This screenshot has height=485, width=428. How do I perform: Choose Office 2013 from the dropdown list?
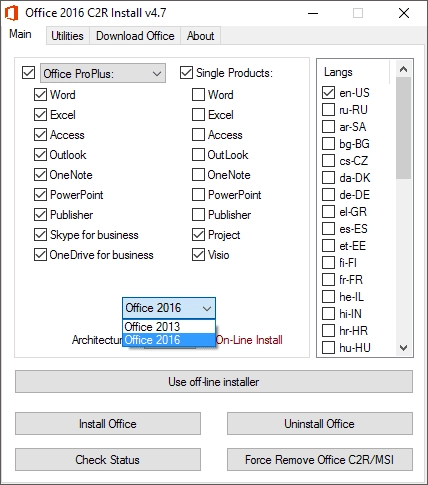tap(169, 326)
